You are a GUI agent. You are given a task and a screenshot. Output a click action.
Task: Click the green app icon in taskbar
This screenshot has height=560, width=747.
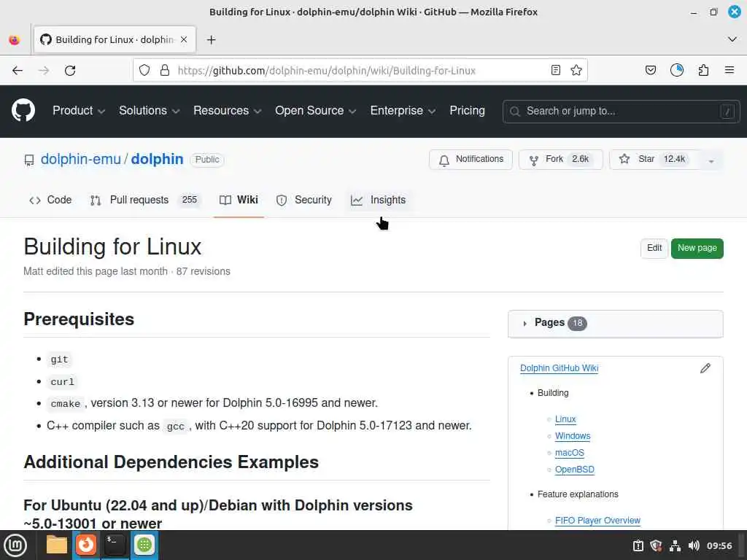pos(144,545)
